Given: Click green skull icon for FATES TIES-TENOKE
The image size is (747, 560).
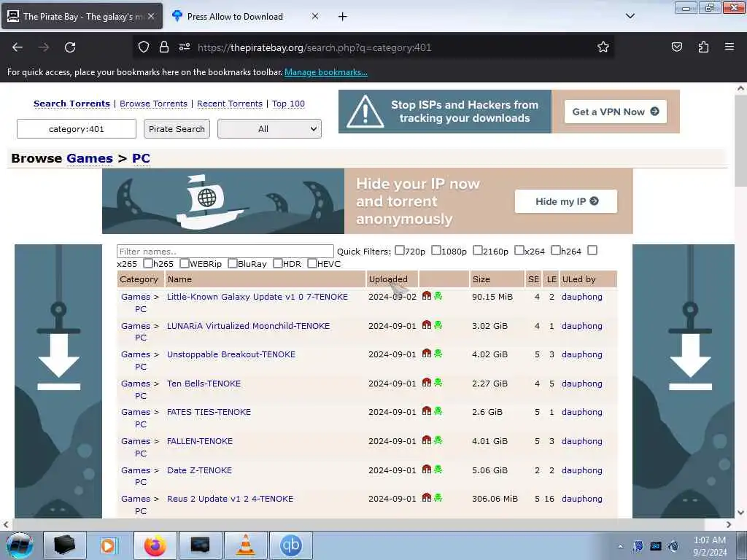Looking at the screenshot, I should pos(438,411).
